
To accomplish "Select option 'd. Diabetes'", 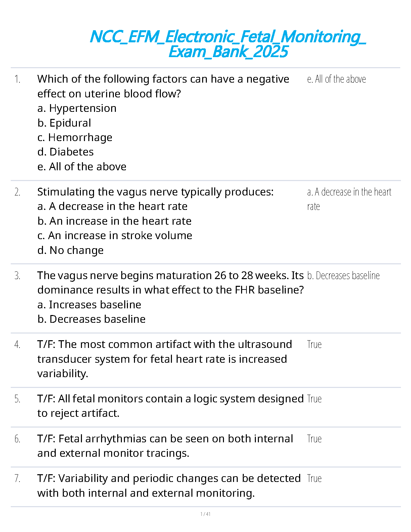I will 65,152.
